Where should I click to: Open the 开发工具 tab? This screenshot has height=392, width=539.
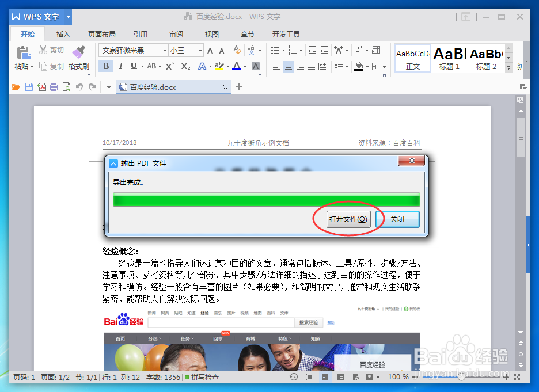tap(286, 35)
